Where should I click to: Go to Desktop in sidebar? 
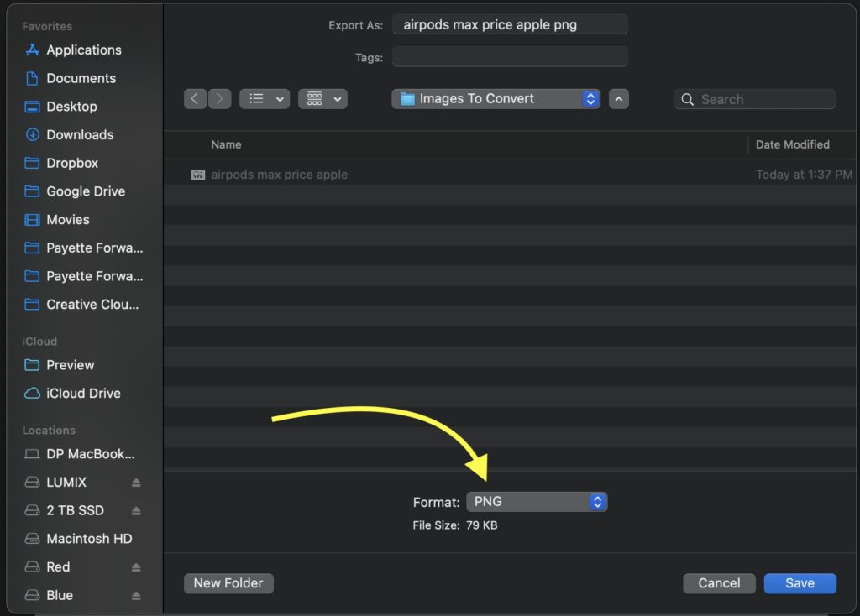pyautogui.click(x=71, y=107)
